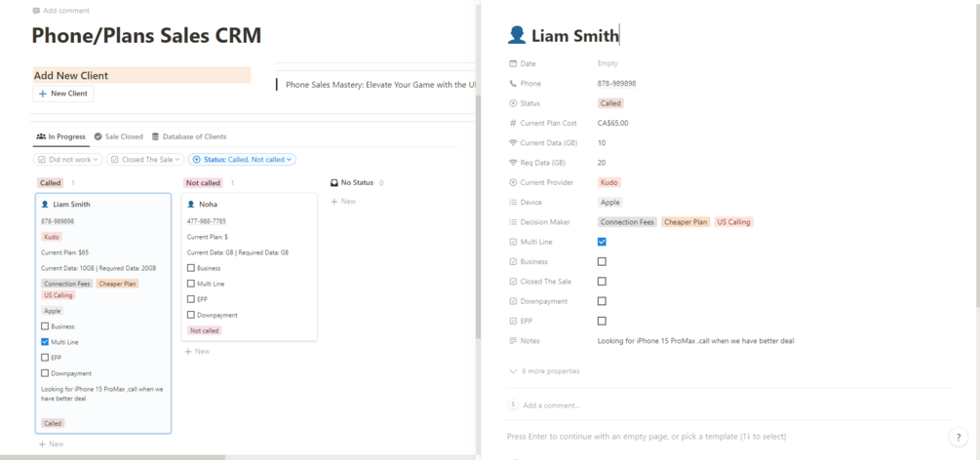The height and width of the screenshot is (460, 980).
Task: Click the Kudo tag in Current Provider
Action: pyautogui.click(x=609, y=182)
